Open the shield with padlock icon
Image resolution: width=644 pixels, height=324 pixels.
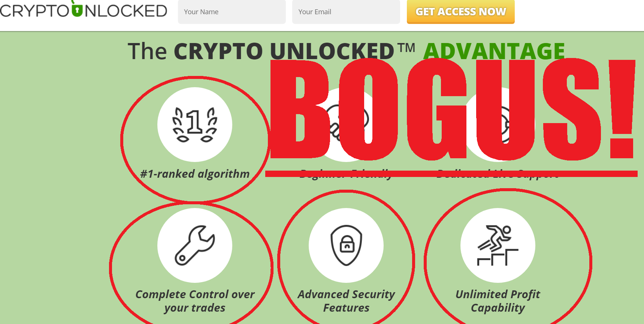[x=346, y=245]
